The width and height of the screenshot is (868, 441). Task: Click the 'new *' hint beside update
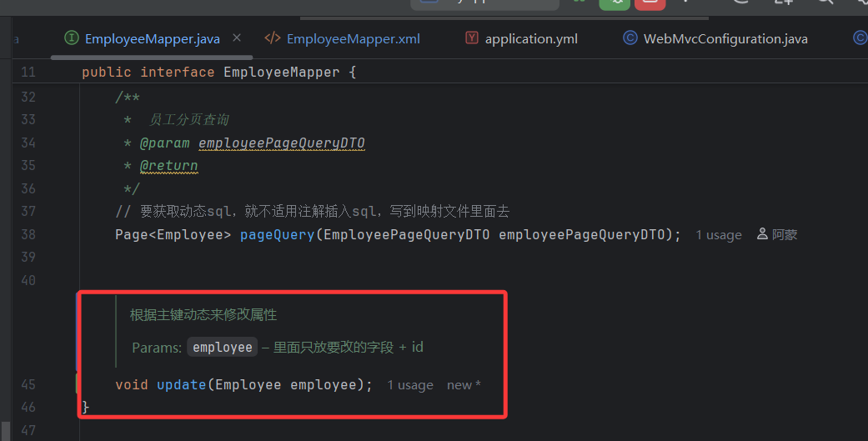coord(464,385)
